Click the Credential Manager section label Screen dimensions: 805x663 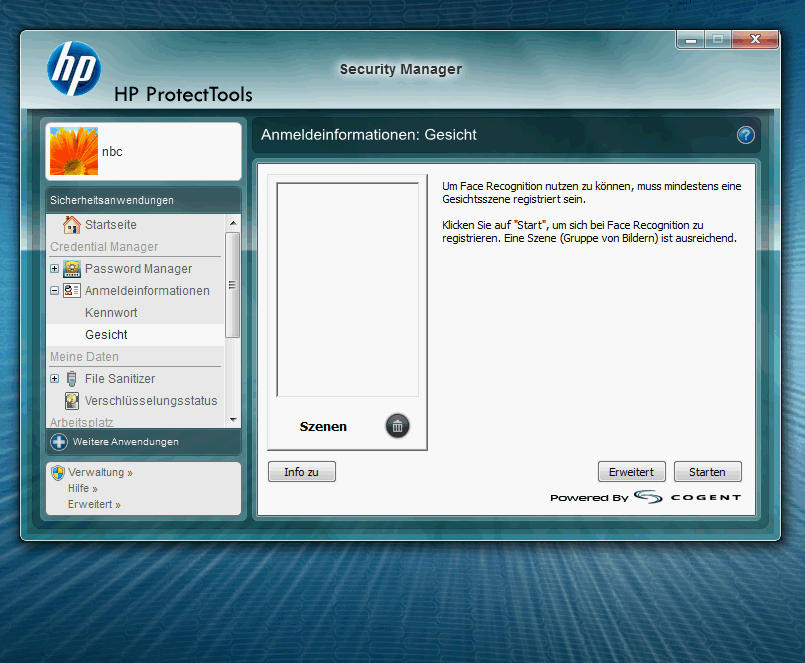[104, 247]
